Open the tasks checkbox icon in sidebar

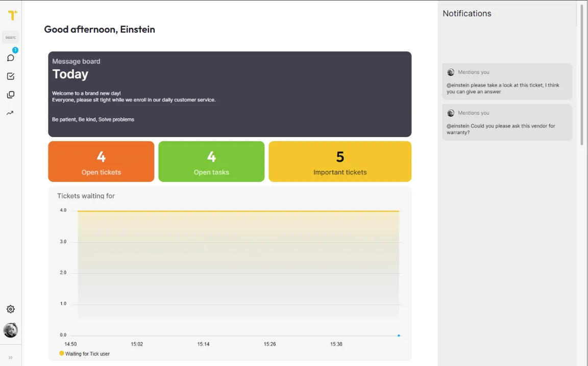tap(11, 76)
